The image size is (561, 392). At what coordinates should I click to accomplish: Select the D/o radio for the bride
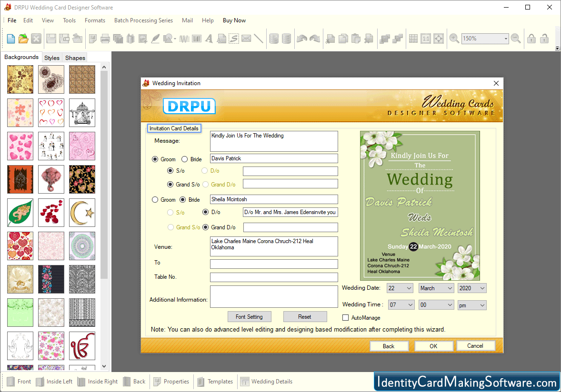(x=205, y=212)
